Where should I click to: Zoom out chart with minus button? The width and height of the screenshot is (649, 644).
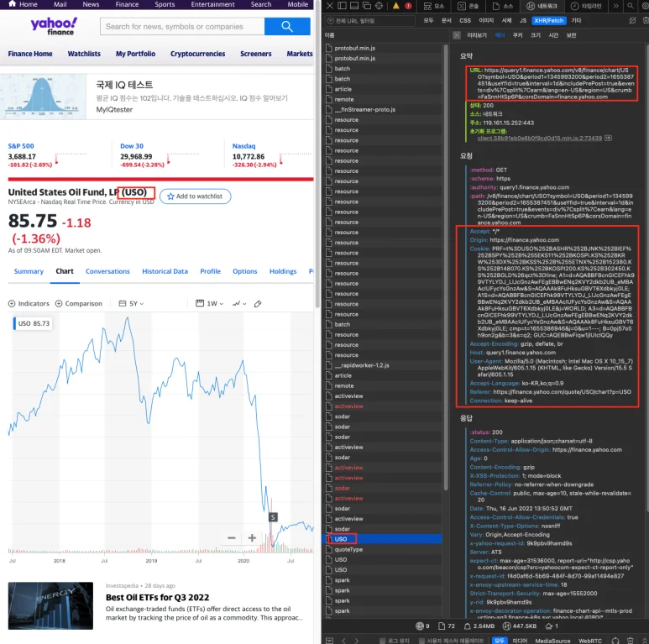point(232,538)
